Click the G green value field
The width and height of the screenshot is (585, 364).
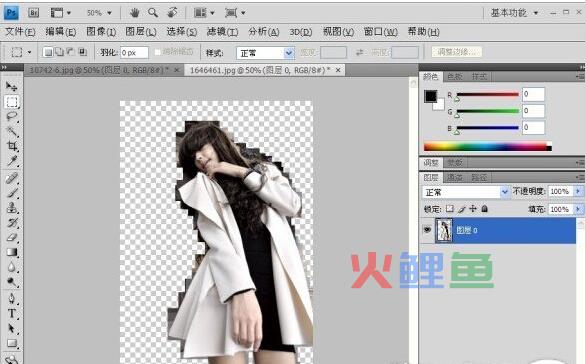coord(533,111)
